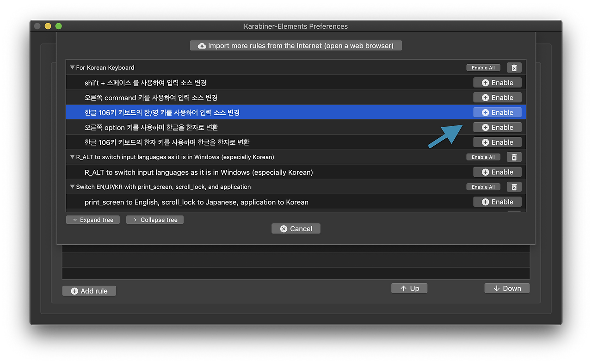Enable All for Switch EN/JP/KR group
The width and height of the screenshot is (592, 364).
(x=483, y=187)
